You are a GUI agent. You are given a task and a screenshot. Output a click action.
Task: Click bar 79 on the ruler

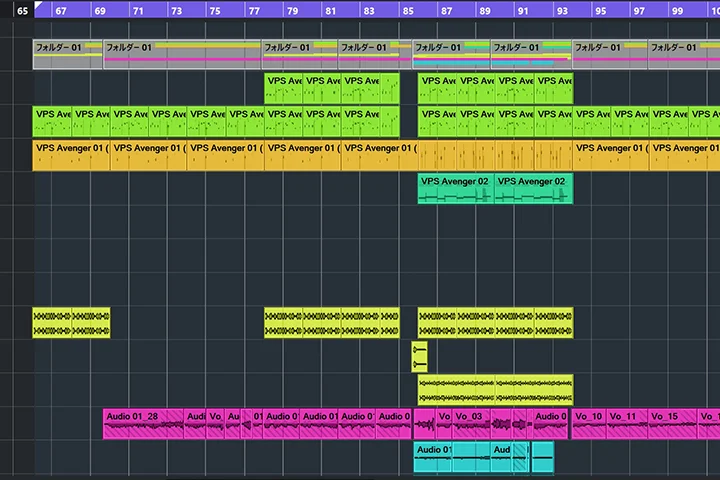pos(292,11)
